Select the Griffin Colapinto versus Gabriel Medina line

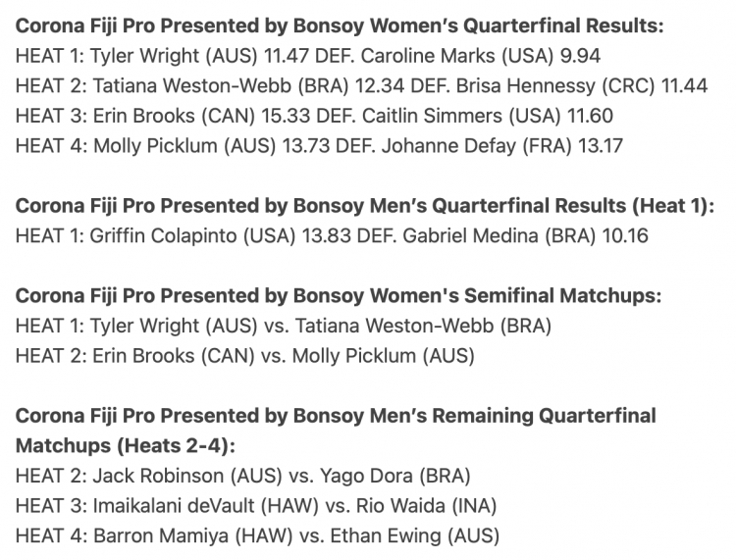point(332,236)
